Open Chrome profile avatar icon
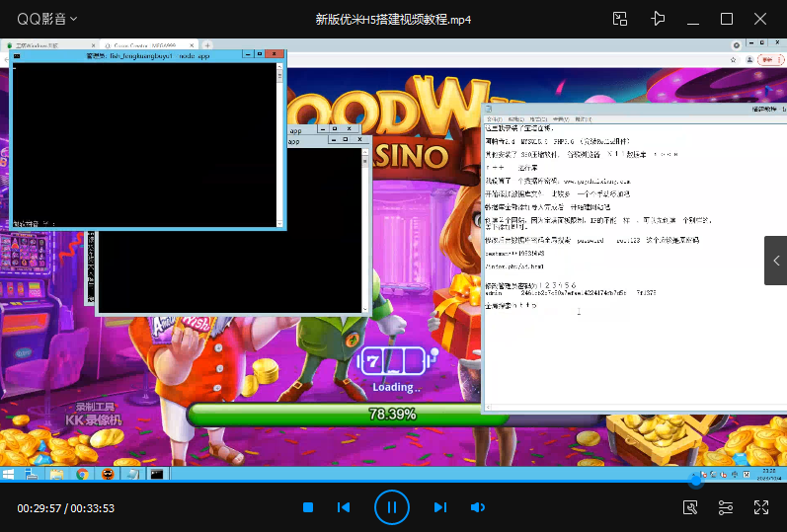 (749, 60)
